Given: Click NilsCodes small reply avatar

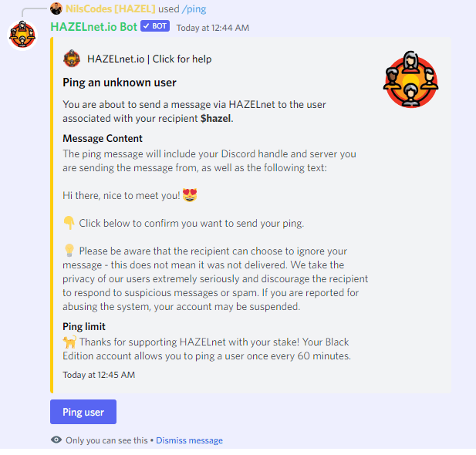Looking at the screenshot, I should click(x=56, y=8).
